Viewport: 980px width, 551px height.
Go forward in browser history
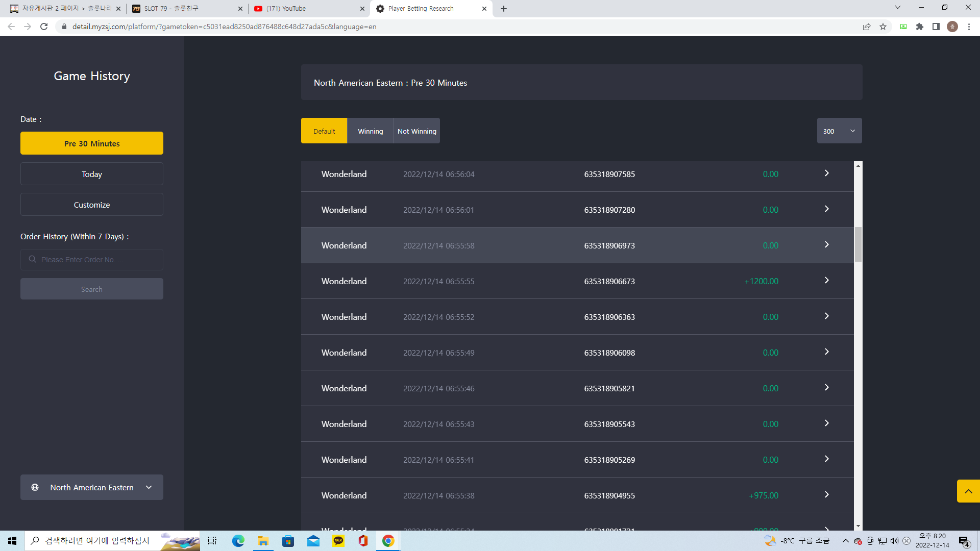(x=28, y=27)
